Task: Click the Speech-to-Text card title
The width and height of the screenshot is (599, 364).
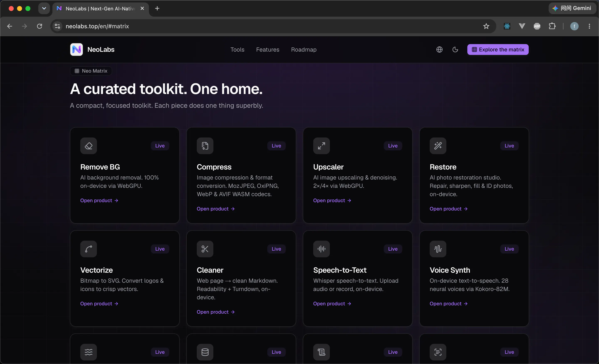Action: click(340, 270)
